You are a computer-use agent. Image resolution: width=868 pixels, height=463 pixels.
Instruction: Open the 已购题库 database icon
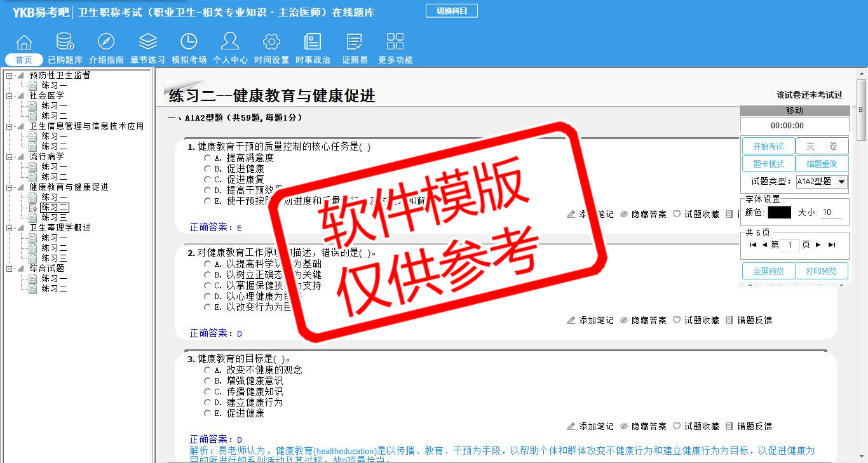(65, 42)
